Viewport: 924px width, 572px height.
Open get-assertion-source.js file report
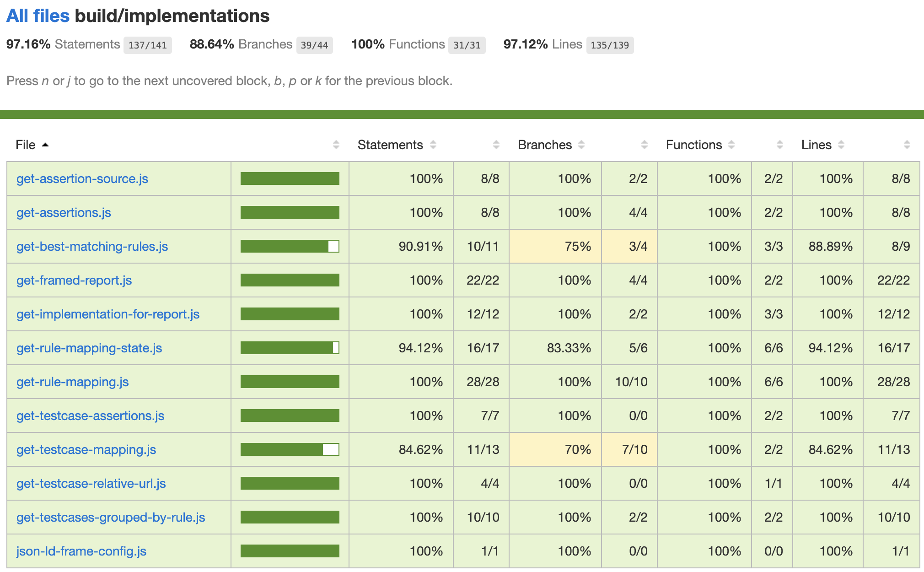point(82,179)
